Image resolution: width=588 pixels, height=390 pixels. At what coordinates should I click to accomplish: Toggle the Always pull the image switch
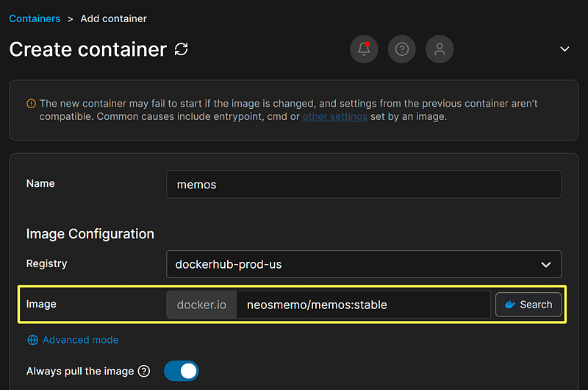click(x=181, y=371)
